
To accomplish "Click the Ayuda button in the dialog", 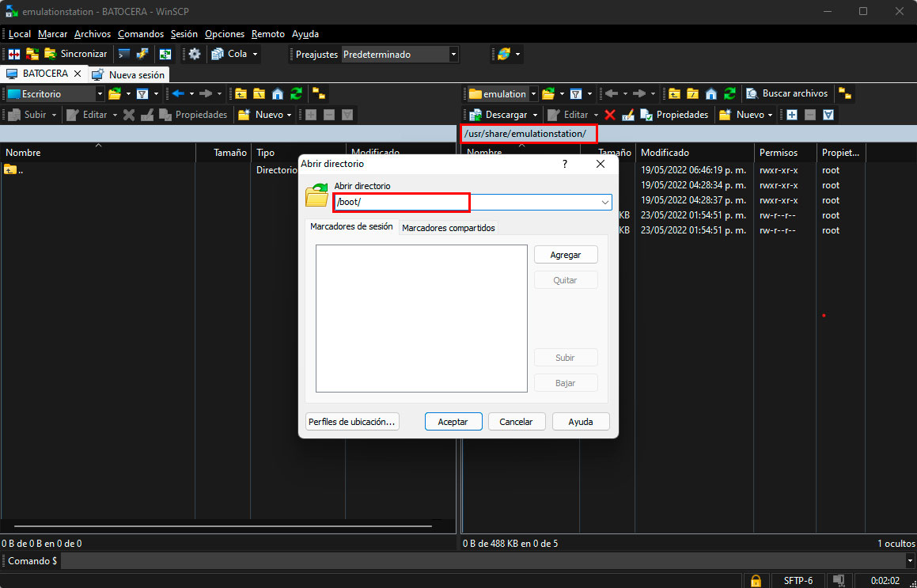I will coord(581,421).
